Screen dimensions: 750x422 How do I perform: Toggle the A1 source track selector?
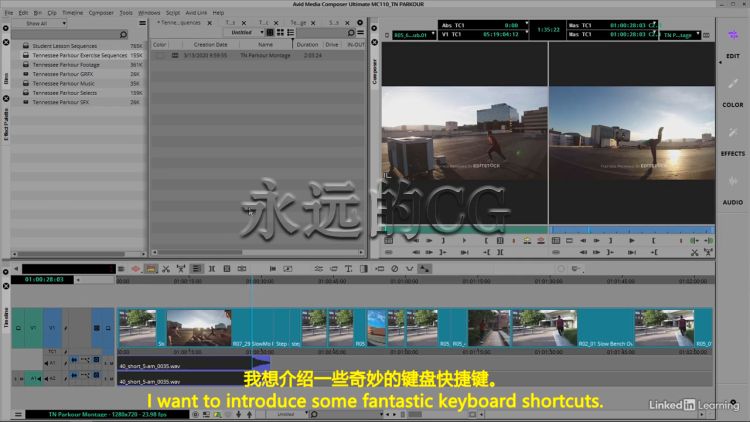(x=33, y=378)
